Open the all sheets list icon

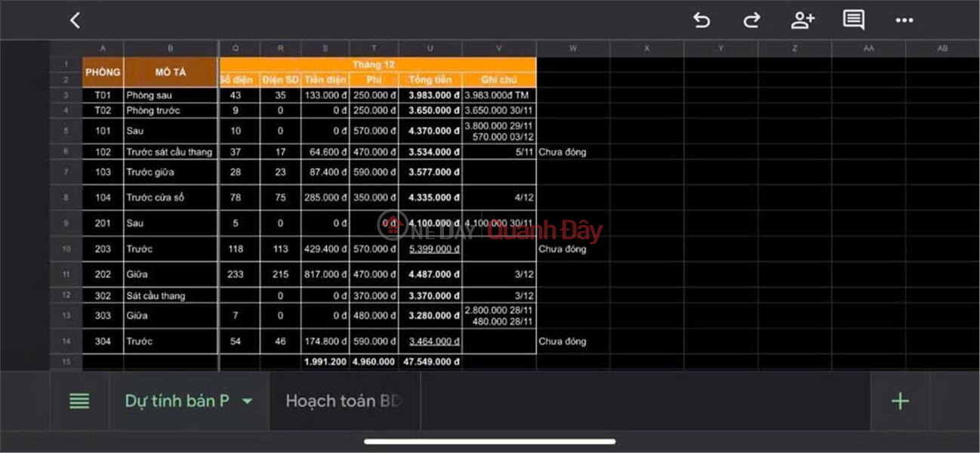click(x=79, y=401)
